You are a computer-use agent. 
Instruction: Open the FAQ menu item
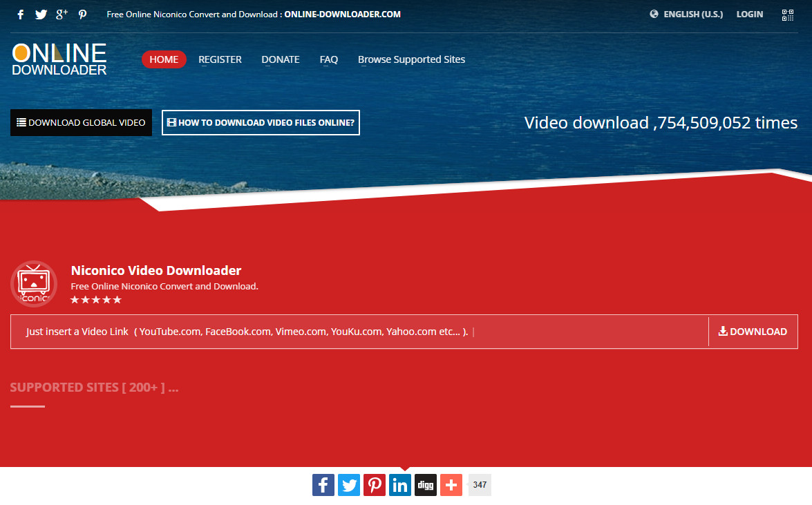[x=329, y=59]
